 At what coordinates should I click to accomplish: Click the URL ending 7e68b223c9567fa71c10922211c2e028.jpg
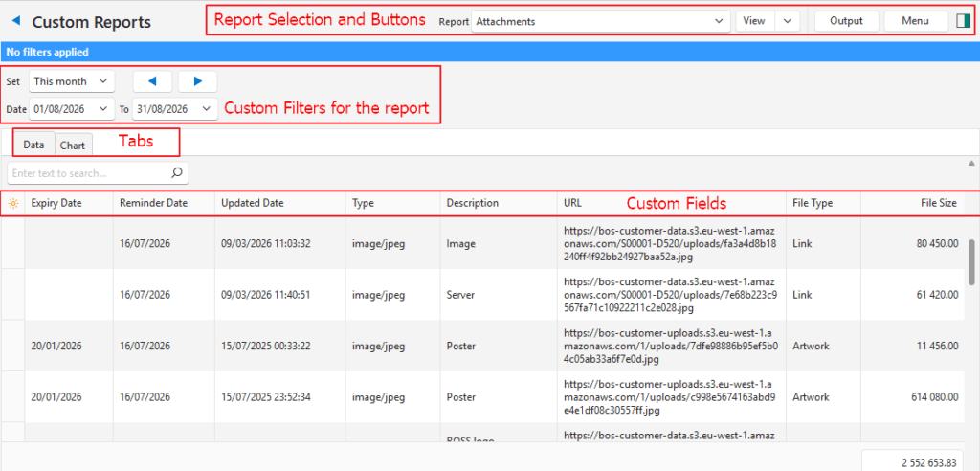click(x=670, y=295)
